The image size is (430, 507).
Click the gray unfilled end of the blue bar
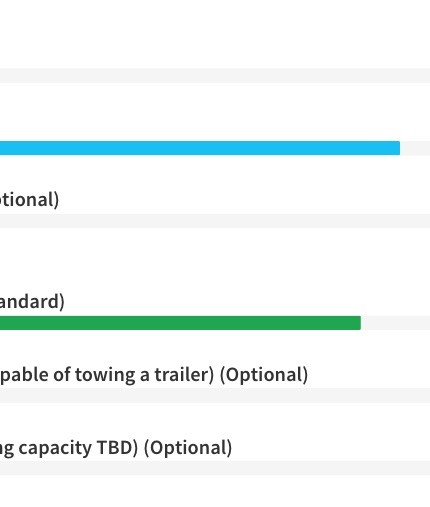point(415,148)
